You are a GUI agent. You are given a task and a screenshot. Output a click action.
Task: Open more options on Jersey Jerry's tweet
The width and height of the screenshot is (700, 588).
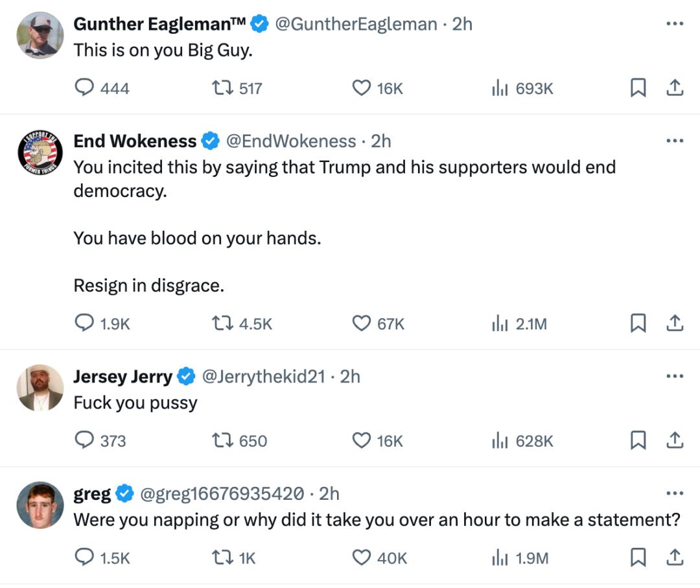[x=675, y=376]
